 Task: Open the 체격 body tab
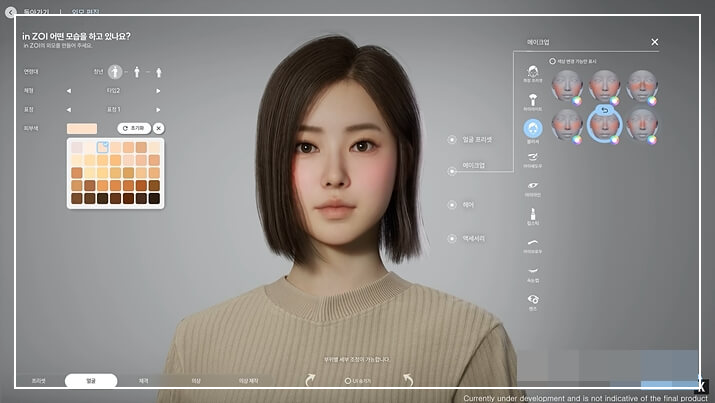click(x=143, y=381)
